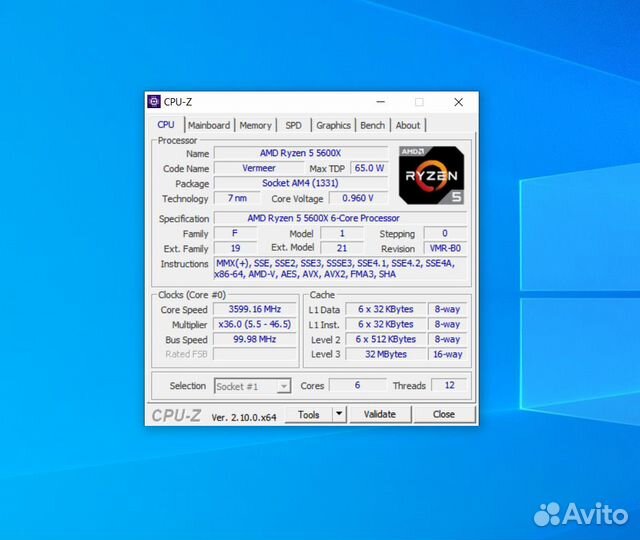Click the Ext. Family value 19
640x540 pixels.
(235, 248)
